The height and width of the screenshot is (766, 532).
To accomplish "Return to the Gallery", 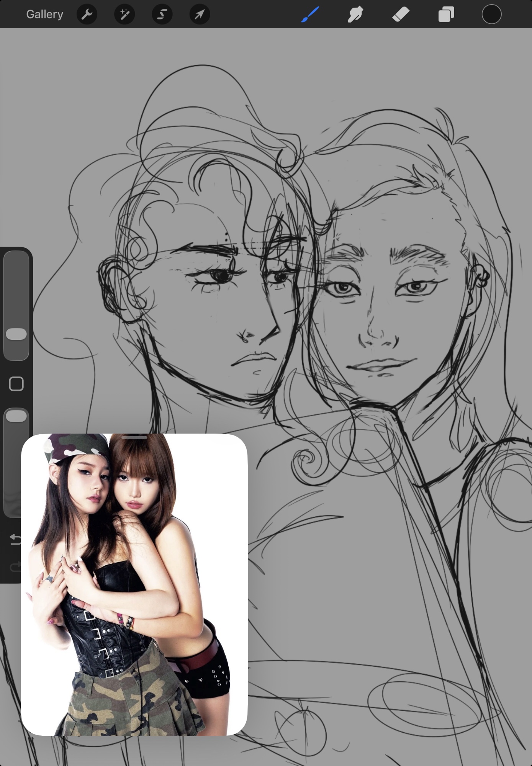I will pos(44,15).
